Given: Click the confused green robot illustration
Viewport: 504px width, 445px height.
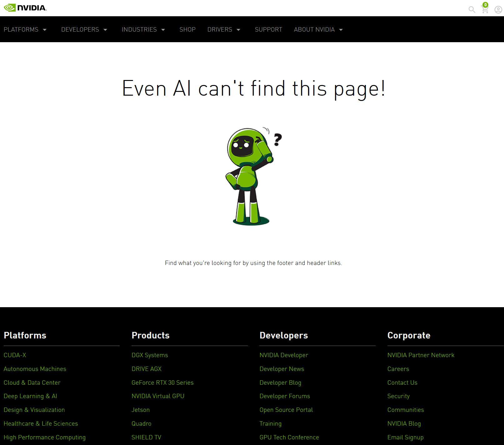Looking at the screenshot, I should (253, 176).
